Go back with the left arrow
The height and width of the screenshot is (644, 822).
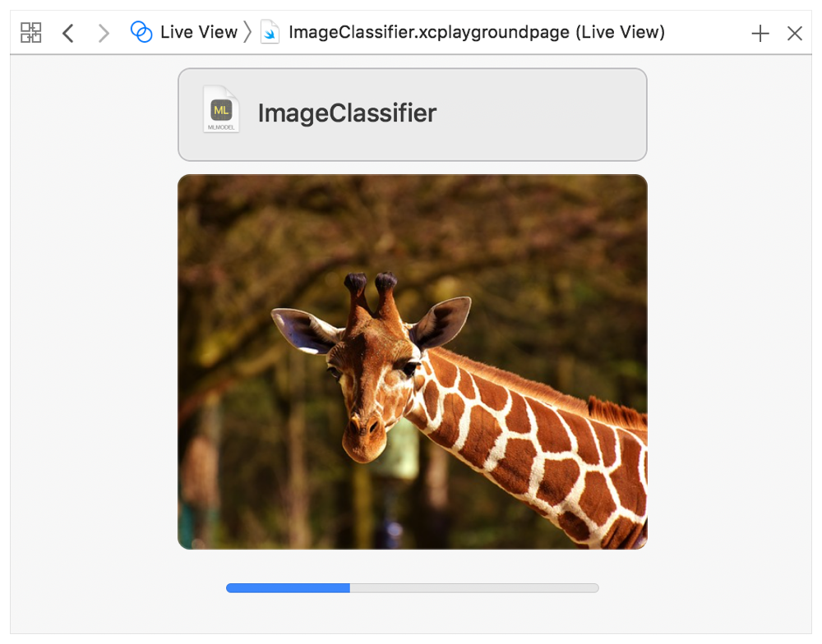[x=68, y=33]
